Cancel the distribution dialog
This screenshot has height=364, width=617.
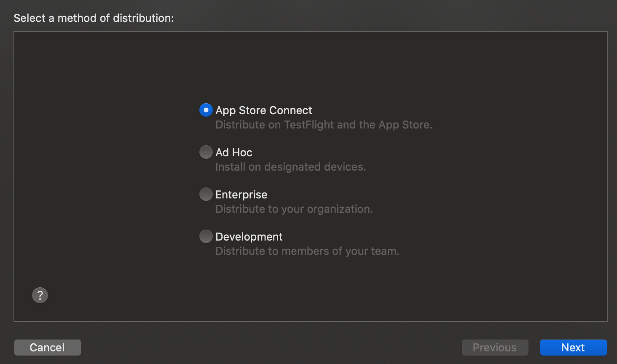(x=47, y=348)
